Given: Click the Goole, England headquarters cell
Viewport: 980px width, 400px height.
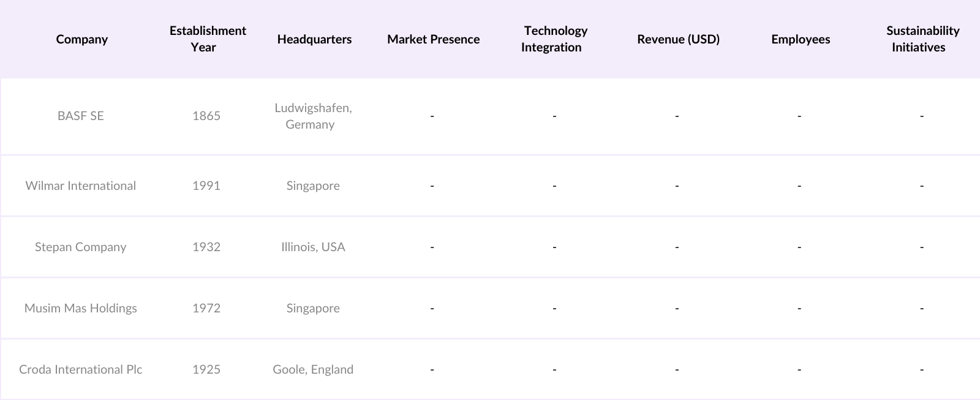Looking at the screenshot, I should click(x=313, y=369).
